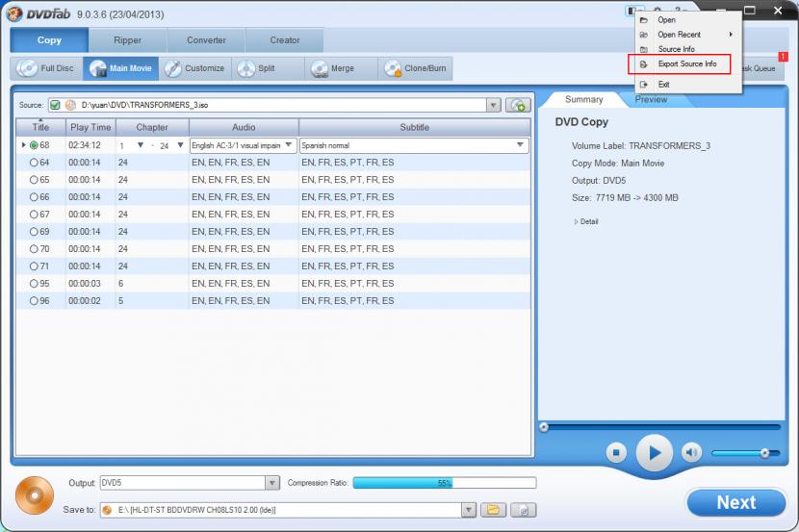Viewport: 799px width, 532px height.
Task: Select title 95 radio button
Action: coord(35,284)
